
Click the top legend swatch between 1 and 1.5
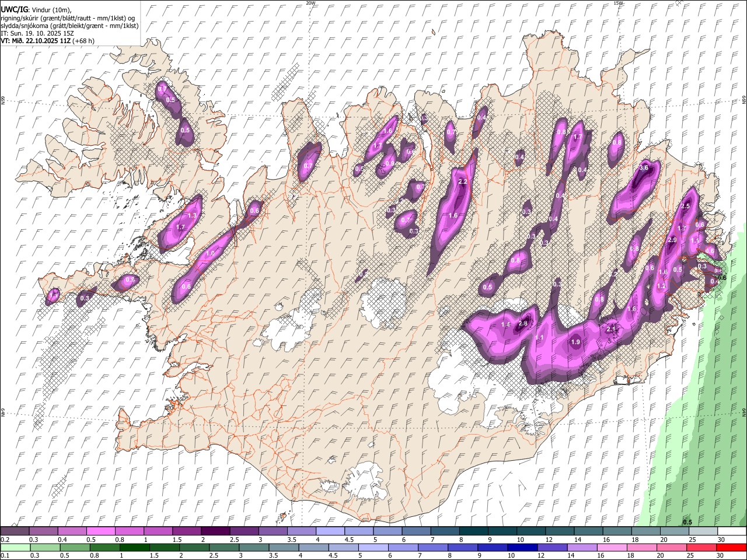tap(158, 531)
